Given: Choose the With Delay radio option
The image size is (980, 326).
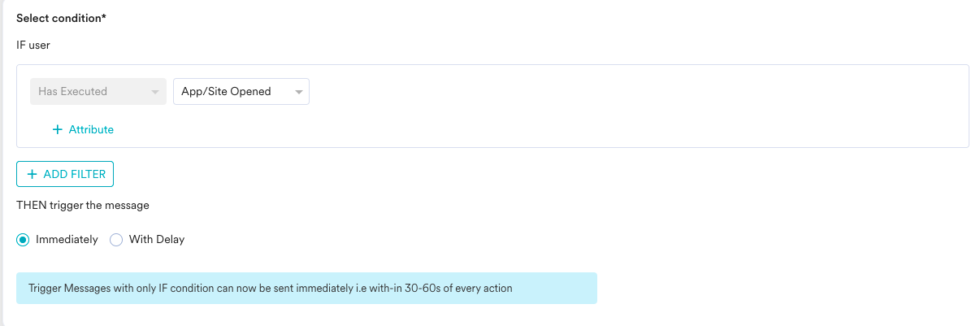Looking at the screenshot, I should tap(116, 240).
